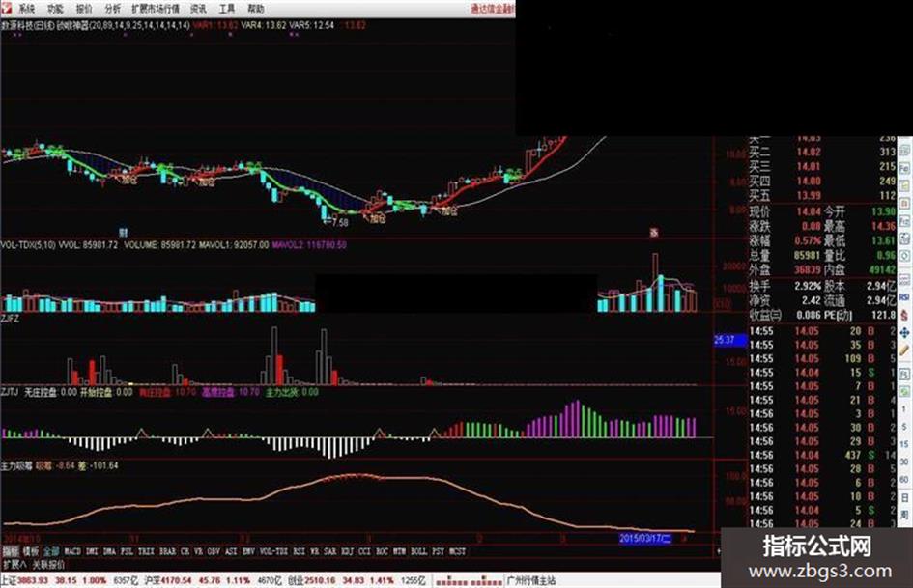Screen dimensions: 913x588
Task: Click the 财 marker below price chart
Action: 123,233
